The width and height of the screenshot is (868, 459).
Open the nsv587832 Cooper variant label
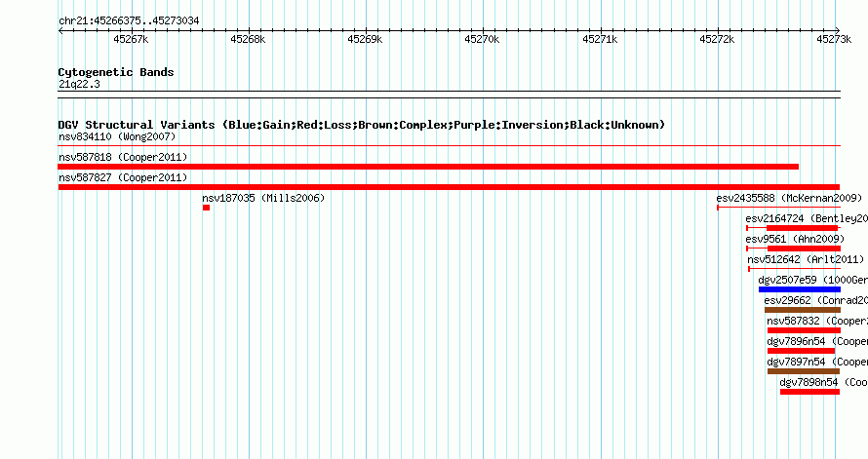817,321
